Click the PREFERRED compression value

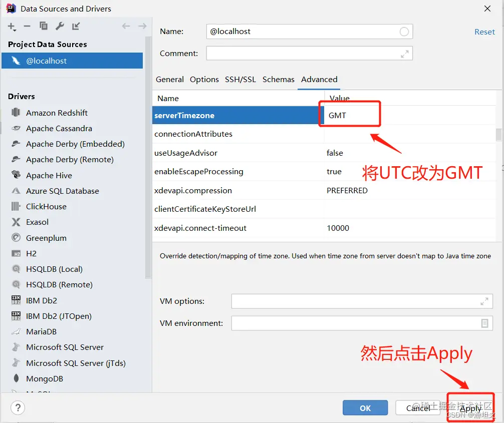tap(347, 190)
